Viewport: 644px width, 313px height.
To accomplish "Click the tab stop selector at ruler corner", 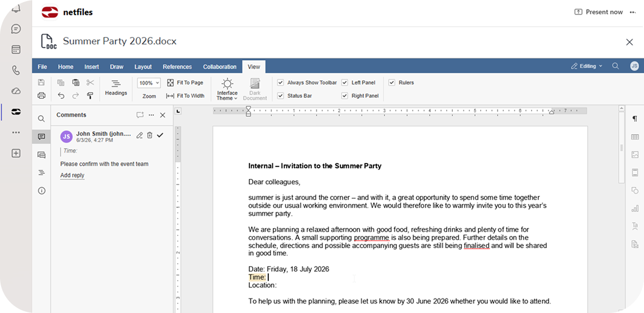I will click(x=178, y=111).
